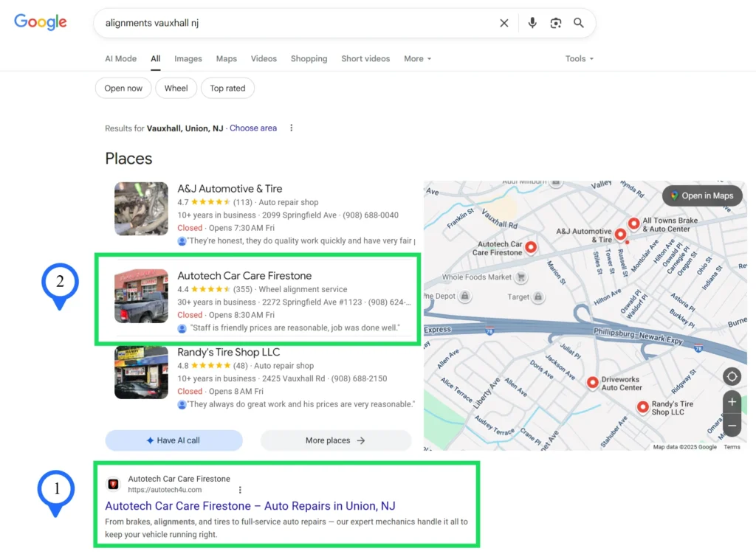Click More places button

[x=336, y=440]
